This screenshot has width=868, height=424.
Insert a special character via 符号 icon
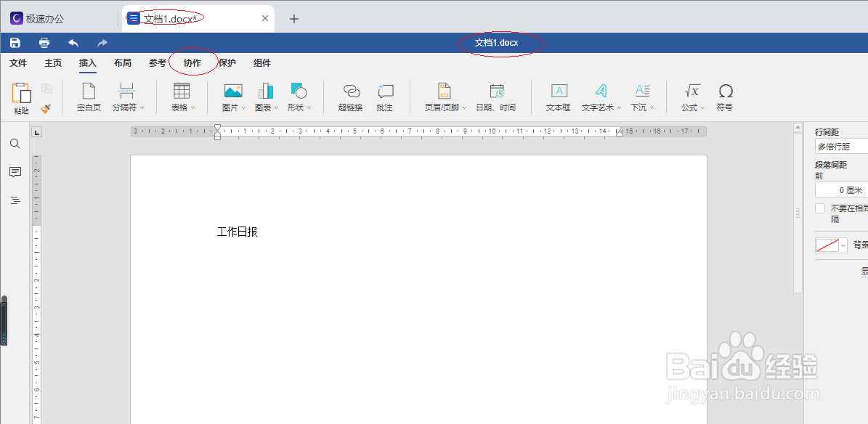click(725, 97)
